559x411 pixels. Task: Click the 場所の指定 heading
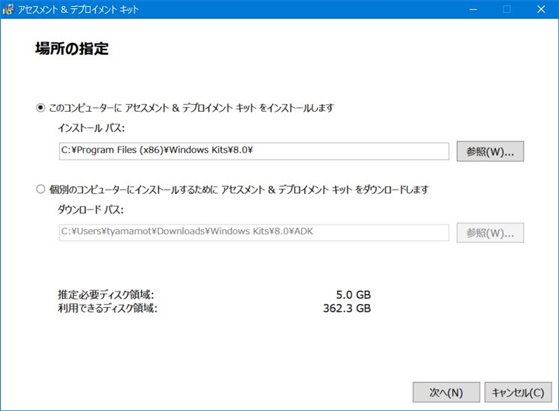72,48
